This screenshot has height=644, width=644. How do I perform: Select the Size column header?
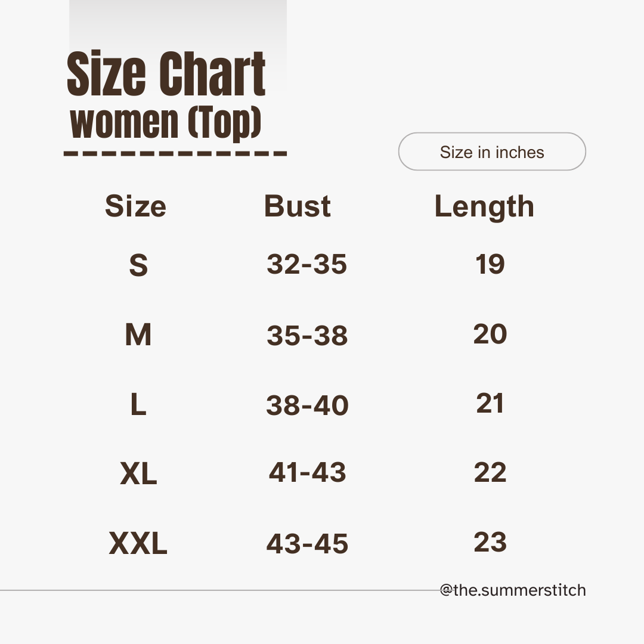pos(135,206)
